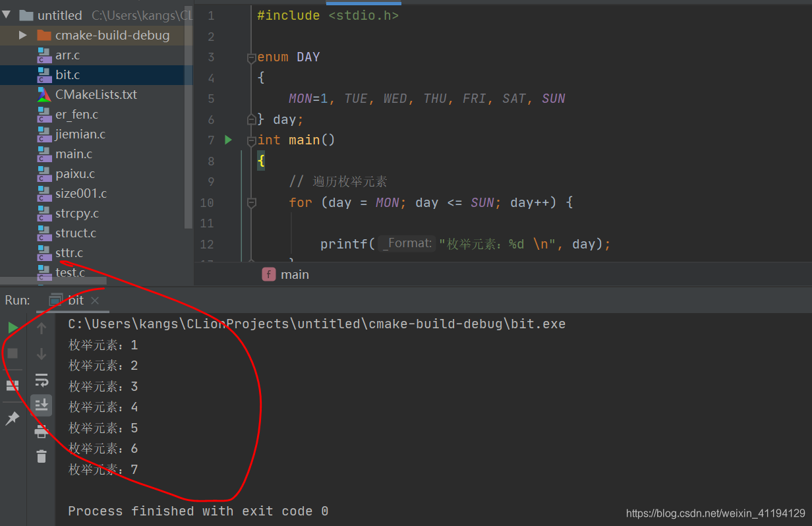The width and height of the screenshot is (812, 526).
Task: Open er_fen.c file
Action: click(x=76, y=114)
